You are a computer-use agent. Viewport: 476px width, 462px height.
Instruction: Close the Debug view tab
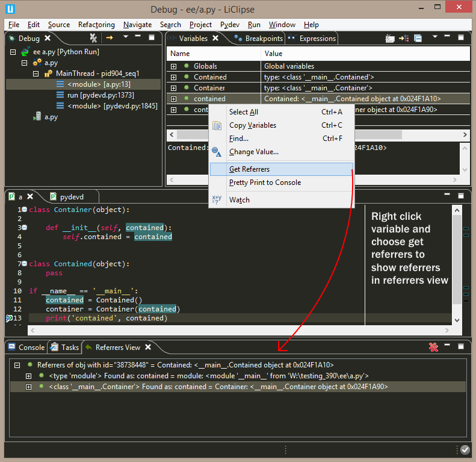pos(48,39)
